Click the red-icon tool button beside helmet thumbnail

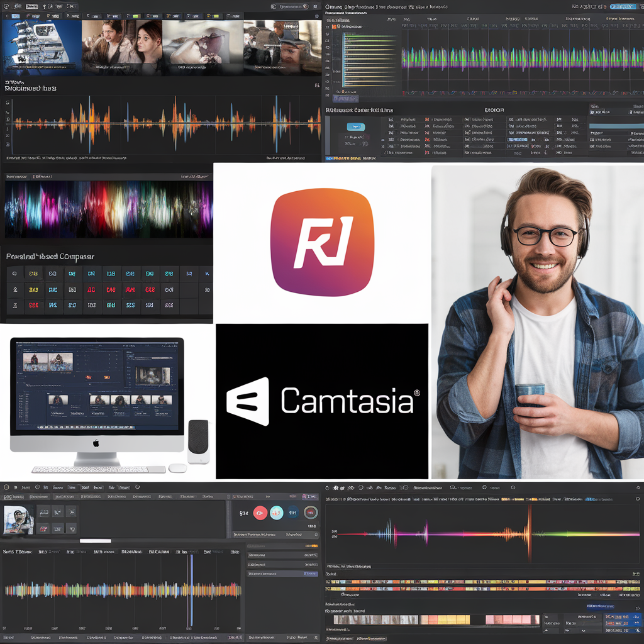[43, 528]
